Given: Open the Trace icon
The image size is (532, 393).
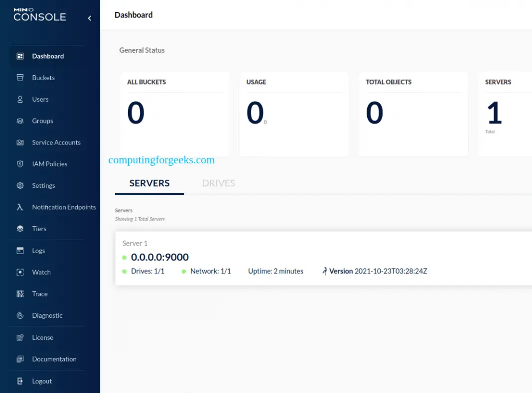Looking at the screenshot, I should pos(19,294).
